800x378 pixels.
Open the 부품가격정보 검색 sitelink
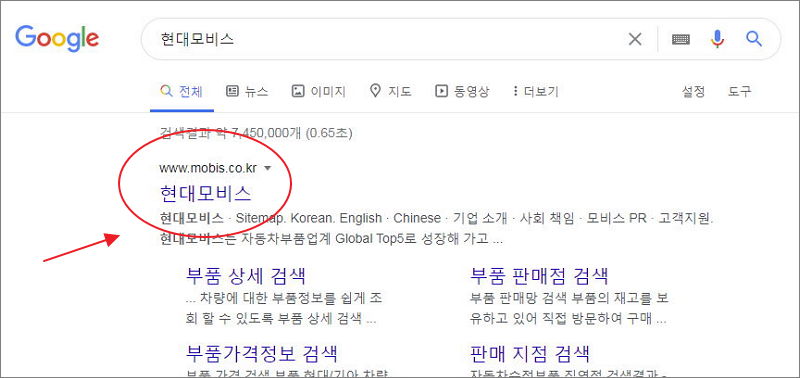click(262, 353)
